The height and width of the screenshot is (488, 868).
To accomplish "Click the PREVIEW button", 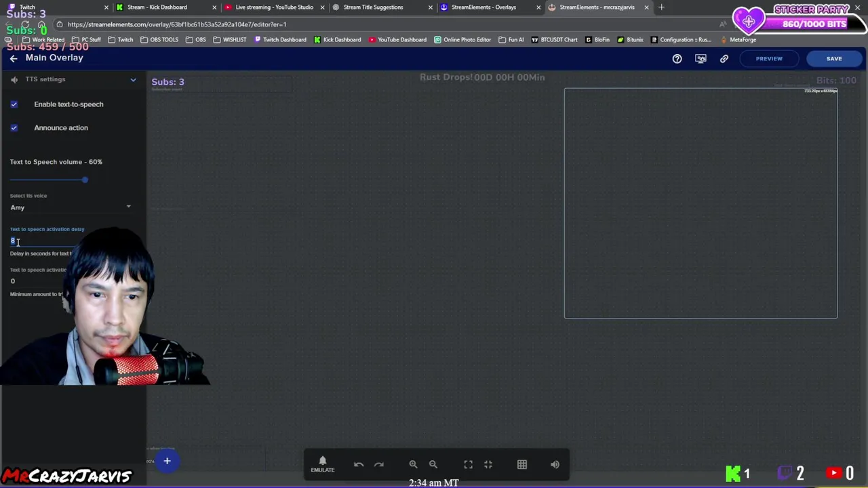I will pos(769,58).
